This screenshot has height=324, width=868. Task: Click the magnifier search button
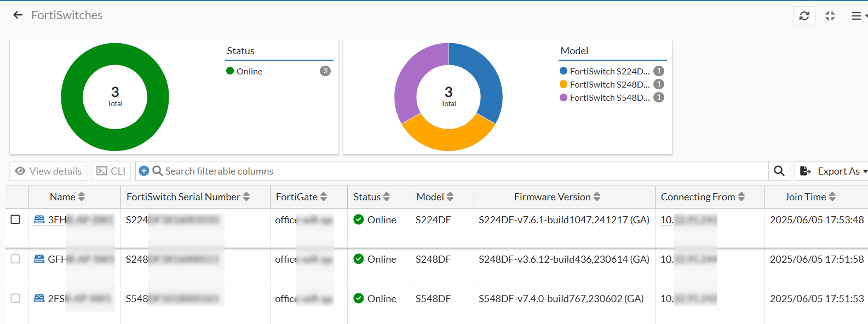pyautogui.click(x=779, y=171)
